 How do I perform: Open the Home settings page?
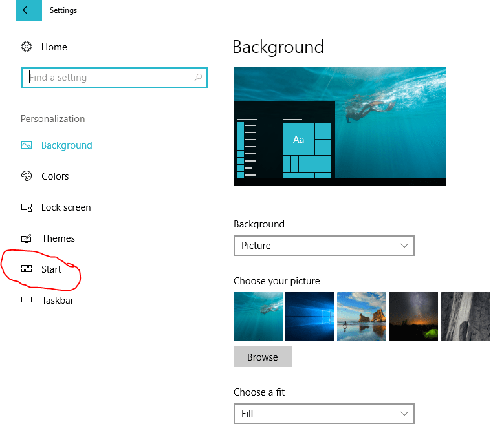(54, 47)
